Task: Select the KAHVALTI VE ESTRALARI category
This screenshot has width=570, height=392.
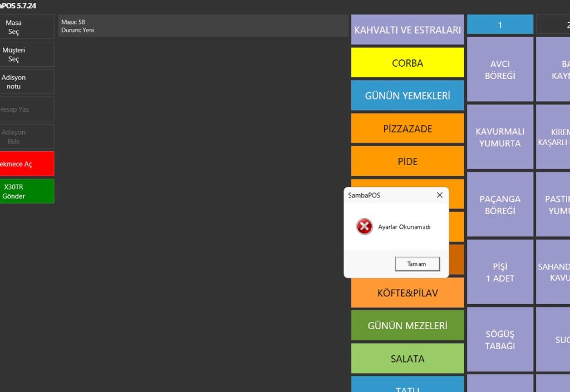Action: tap(407, 30)
